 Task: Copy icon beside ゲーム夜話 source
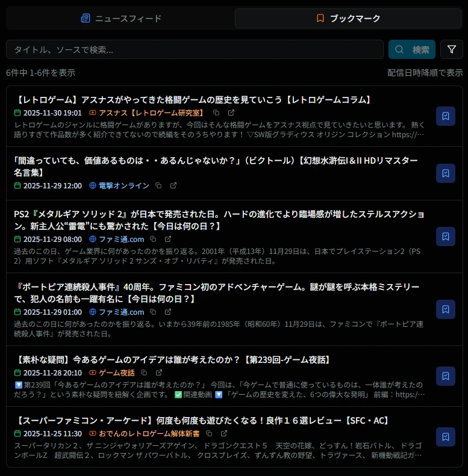point(144,372)
